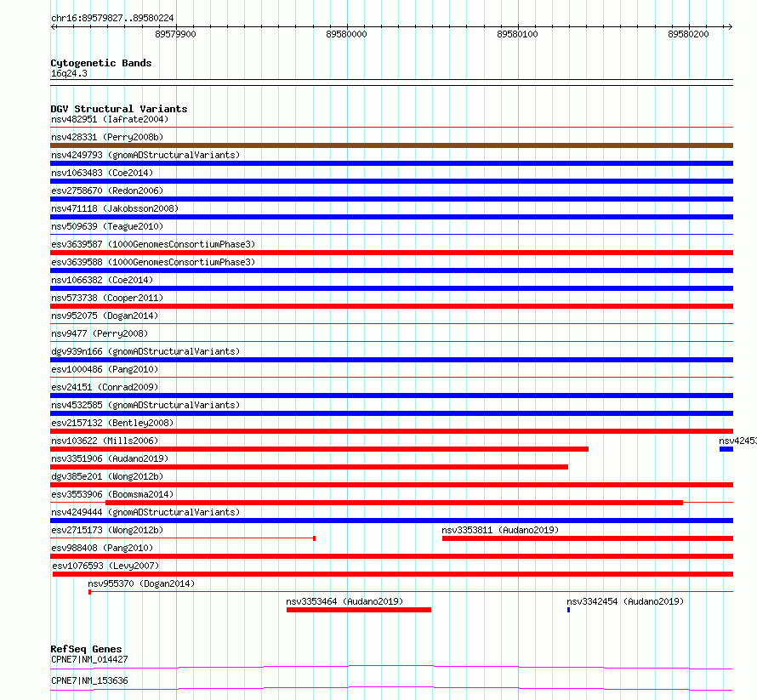Select the nsv955370 (Dogan2014) label
Screen dimensions: 757x700
(141, 583)
